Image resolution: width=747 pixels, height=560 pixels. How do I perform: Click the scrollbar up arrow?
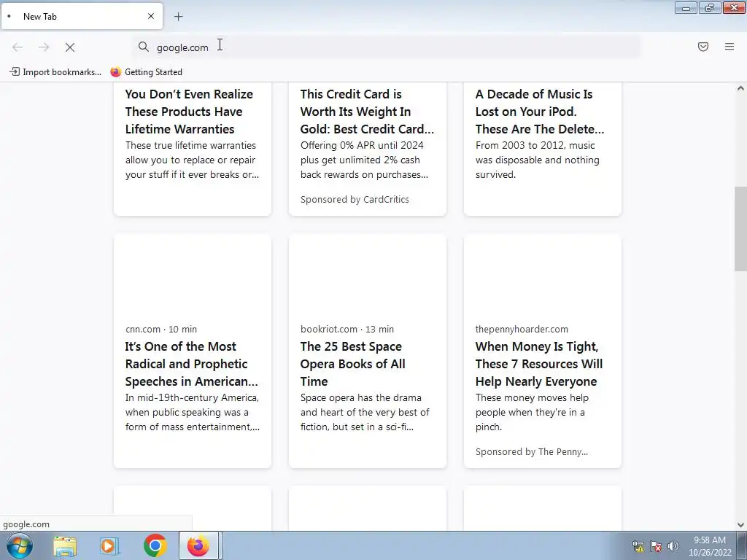pos(740,88)
